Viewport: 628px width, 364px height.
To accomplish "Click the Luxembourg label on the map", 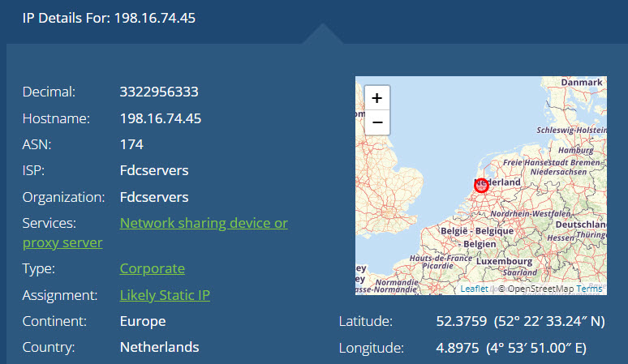I will 504,261.
